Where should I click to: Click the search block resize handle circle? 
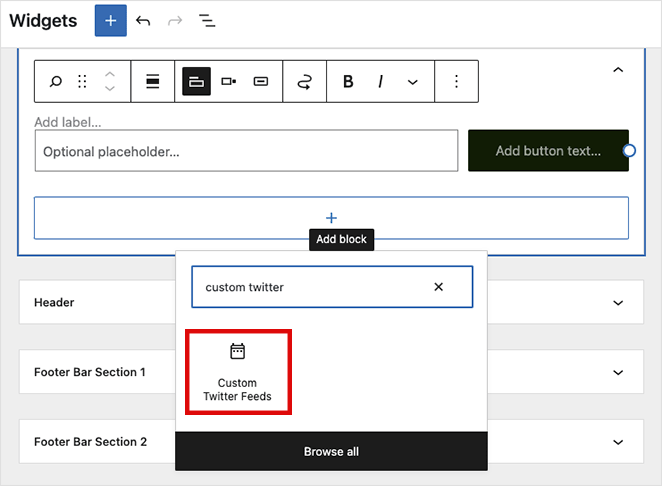click(629, 151)
